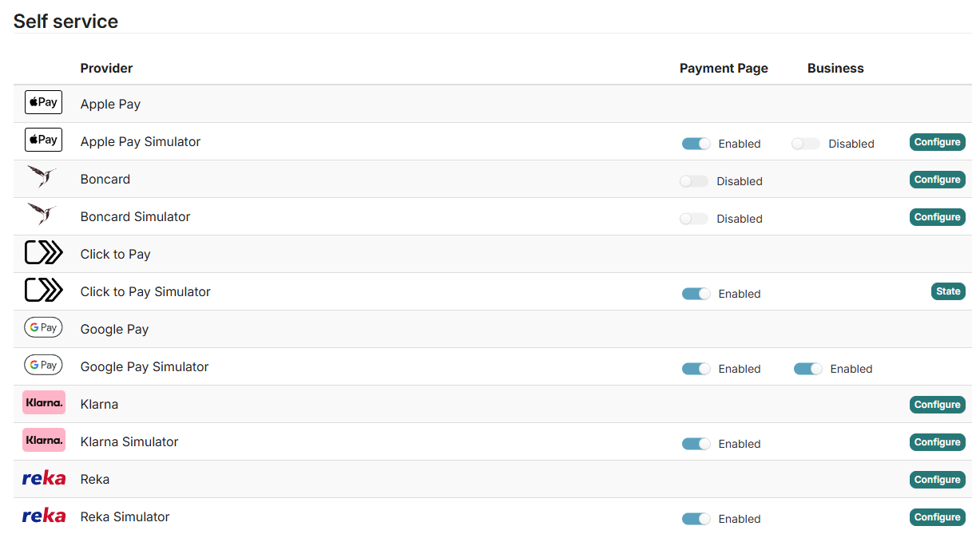
Task: Click the Reka logo icon
Action: pyautogui.click(x=44, y=478)
